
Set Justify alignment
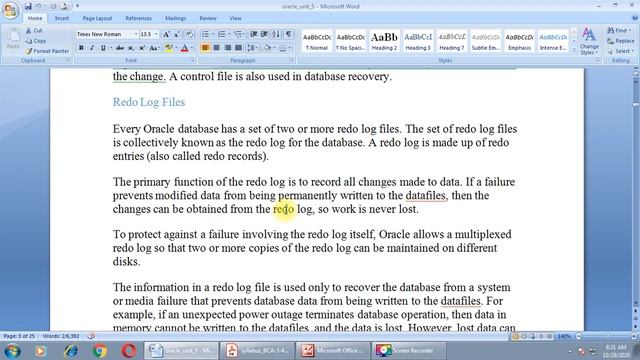click(238, 48)
